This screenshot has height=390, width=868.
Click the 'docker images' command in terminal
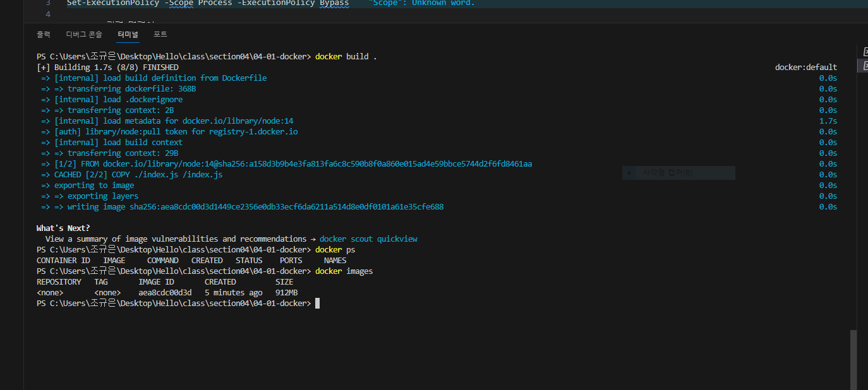[344, 271]
